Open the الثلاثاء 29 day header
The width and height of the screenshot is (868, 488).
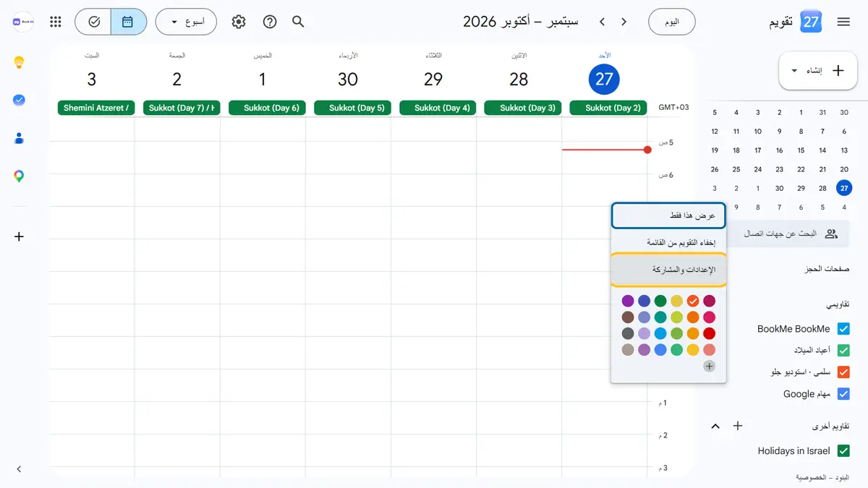coord(433,79)
